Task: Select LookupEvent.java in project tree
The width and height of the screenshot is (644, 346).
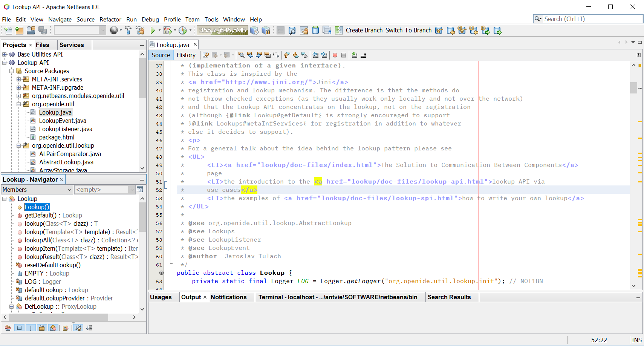Action: tap(63, 121)
